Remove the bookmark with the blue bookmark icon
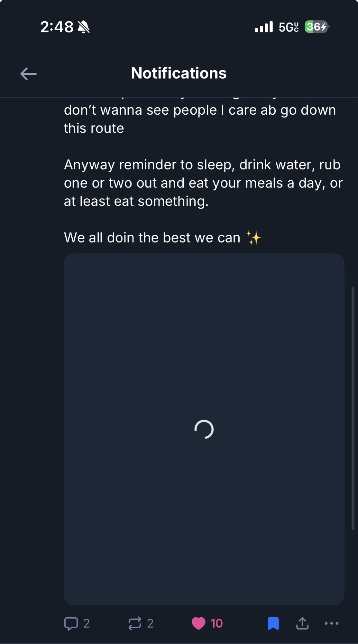358x644 pixels. 273,623
